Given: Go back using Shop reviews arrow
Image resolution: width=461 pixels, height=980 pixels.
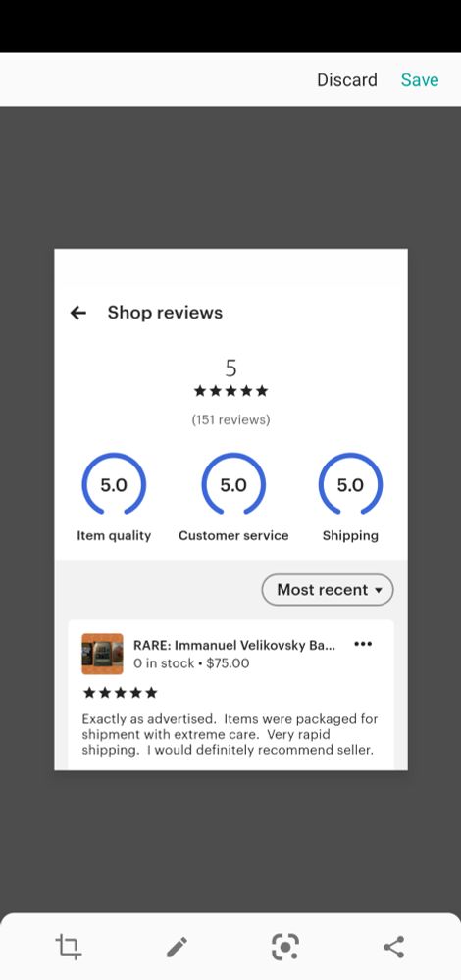Looking at the screenshot, I should pos(78,313).
